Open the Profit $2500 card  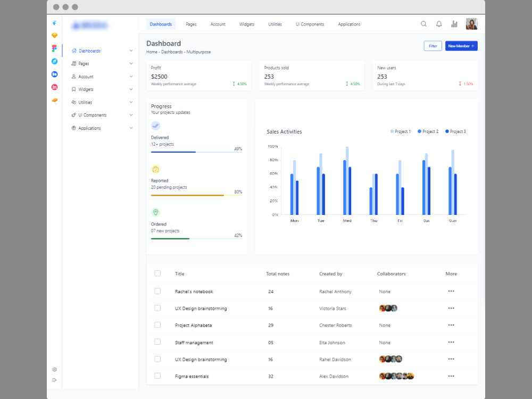(199, 76)
